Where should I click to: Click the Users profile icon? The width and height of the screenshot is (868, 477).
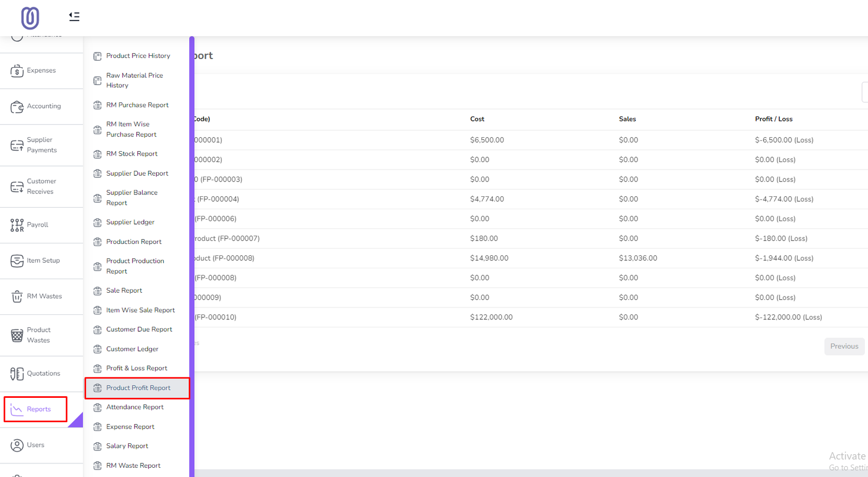tap(17, 446)
